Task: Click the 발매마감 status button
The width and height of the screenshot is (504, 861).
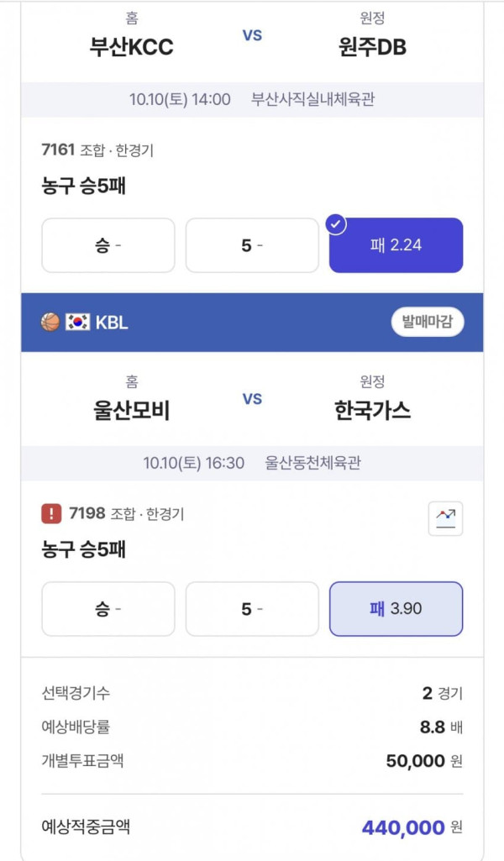Action: pos(427,323)
